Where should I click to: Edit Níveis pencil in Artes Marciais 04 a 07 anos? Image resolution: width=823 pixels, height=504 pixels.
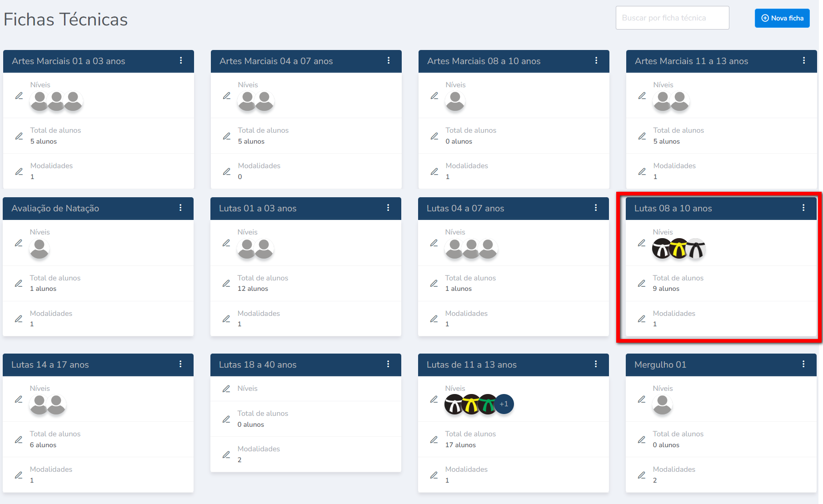point(227,96)
